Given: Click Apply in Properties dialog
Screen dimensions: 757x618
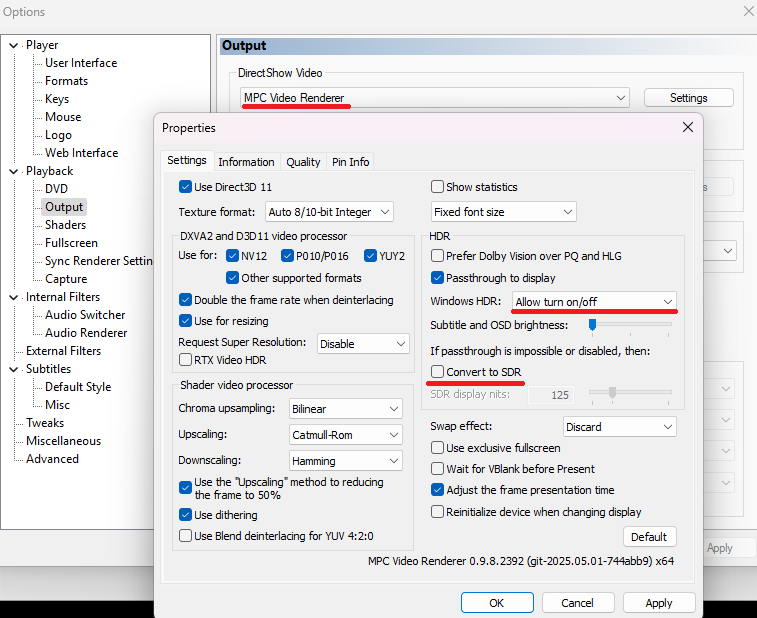Looking at the screenshot, I should point(659,603).
